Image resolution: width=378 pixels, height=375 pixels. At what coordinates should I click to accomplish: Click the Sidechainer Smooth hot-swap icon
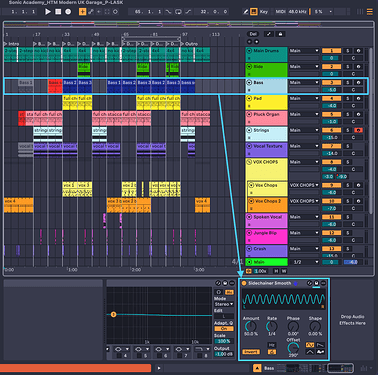310,283
